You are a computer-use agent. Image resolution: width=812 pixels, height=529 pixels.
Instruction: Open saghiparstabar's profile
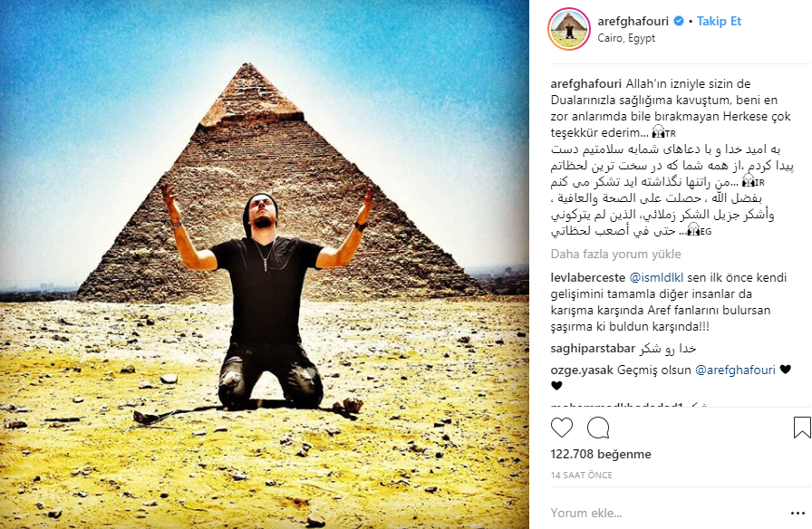click(593, 349)
